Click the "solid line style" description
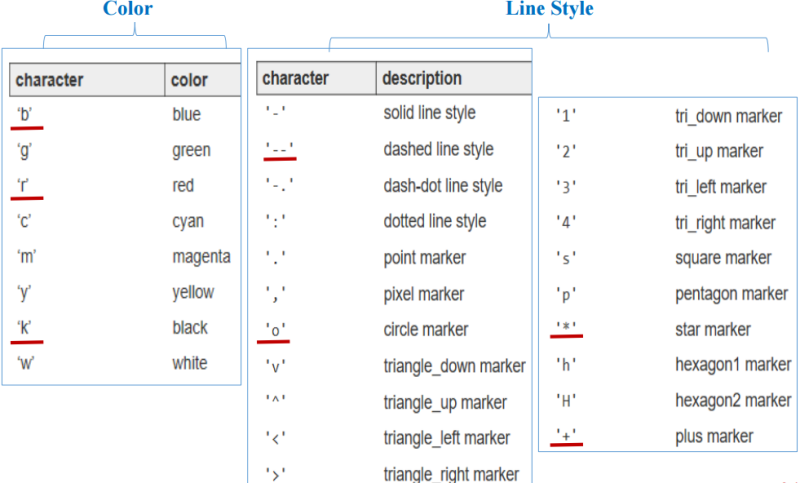This screenshot has height=483, width=800. [x=429, y=113]
